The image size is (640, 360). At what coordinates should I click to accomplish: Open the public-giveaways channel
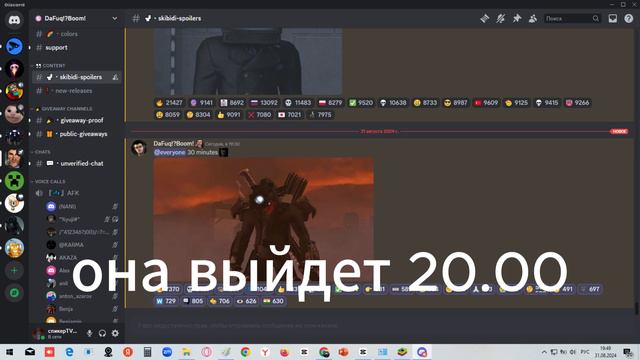76,134
